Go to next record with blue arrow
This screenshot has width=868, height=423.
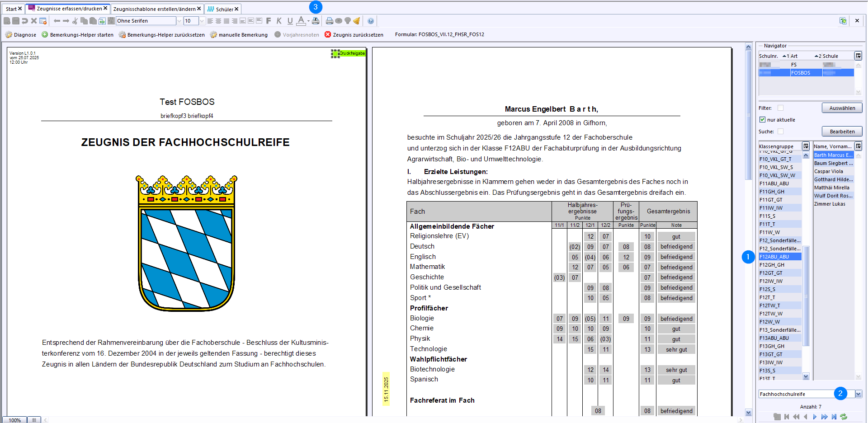point(815,417)
